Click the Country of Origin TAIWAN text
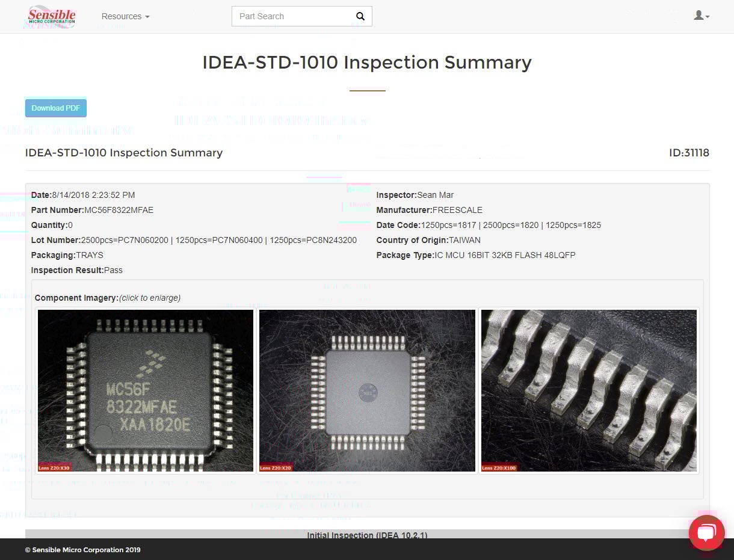 pos(428,240)
